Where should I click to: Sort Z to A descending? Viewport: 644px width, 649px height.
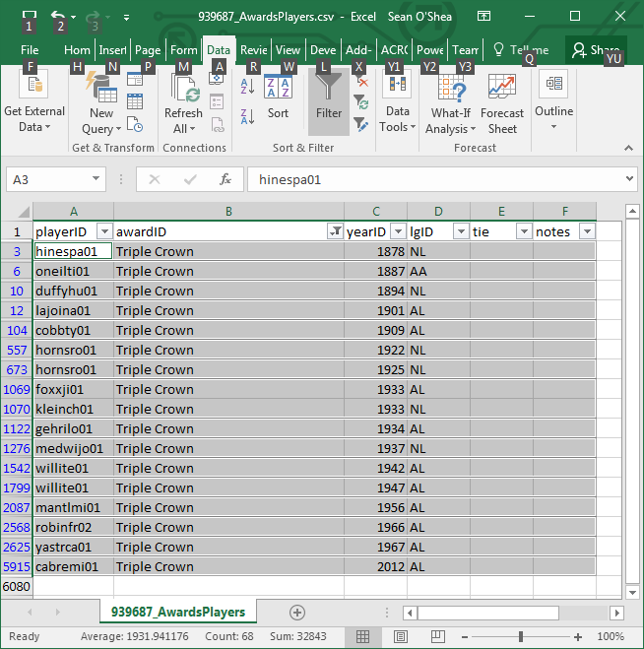tap(247, 116)
